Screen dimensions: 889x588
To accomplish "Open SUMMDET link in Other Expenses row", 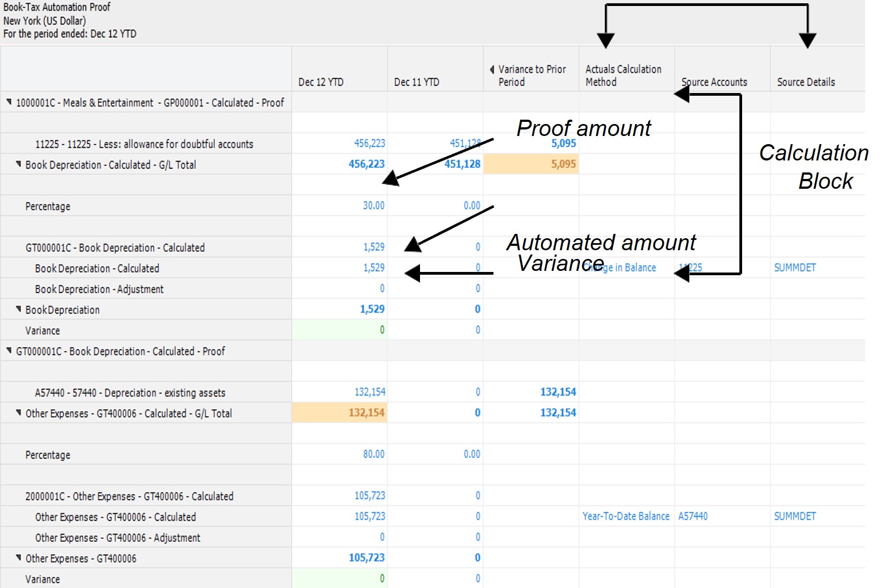I will point(794,516).
